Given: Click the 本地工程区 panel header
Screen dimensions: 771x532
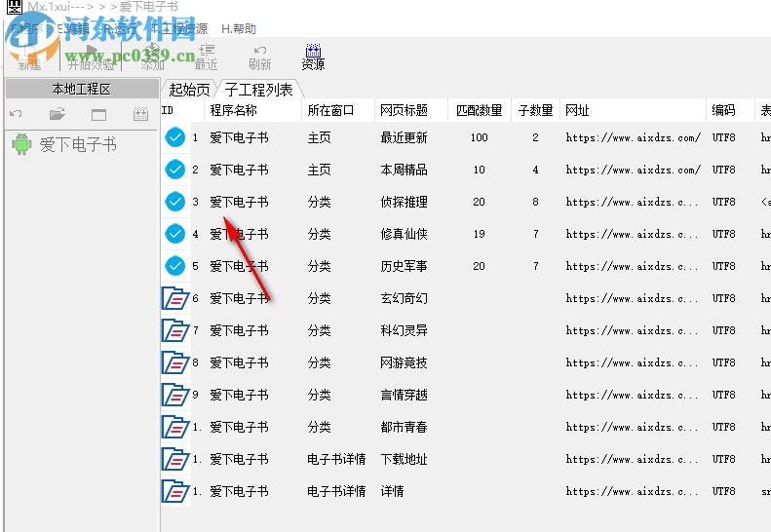Looking at the screenshot, I should (x=82, y=89).
